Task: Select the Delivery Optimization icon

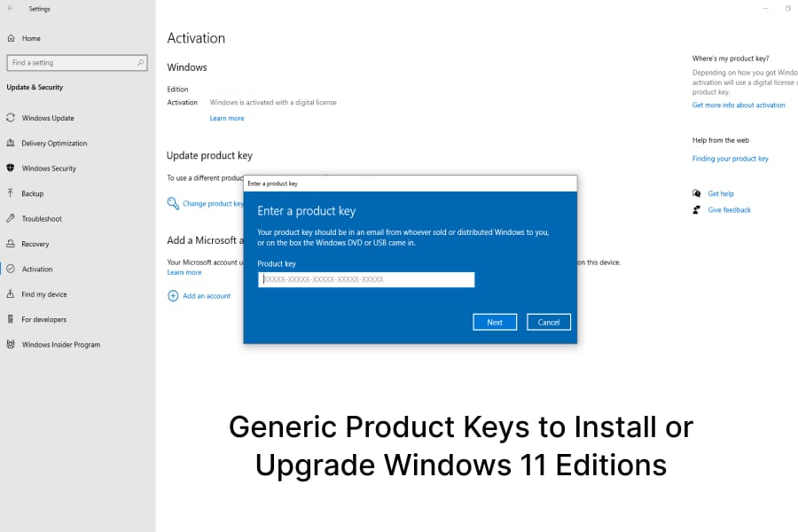Action: click(11, 143)
